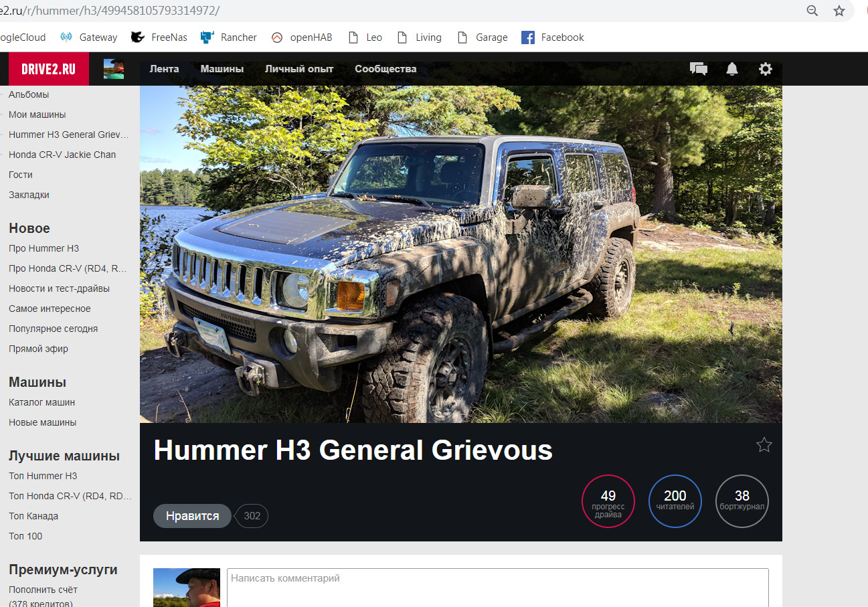This screenshot has height=607, width=868.
Task: Open the Лента menu item
Action: pos(165,69)
